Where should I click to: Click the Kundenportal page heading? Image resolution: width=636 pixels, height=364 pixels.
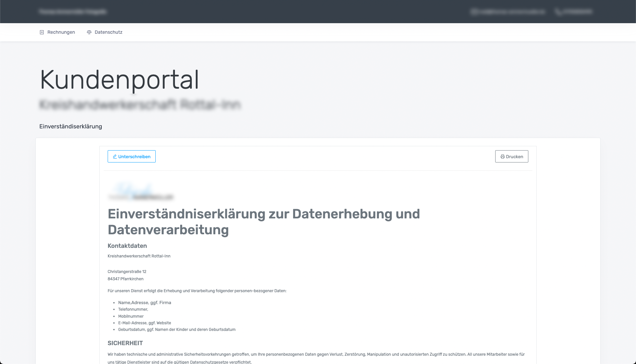tap(119, 80)
